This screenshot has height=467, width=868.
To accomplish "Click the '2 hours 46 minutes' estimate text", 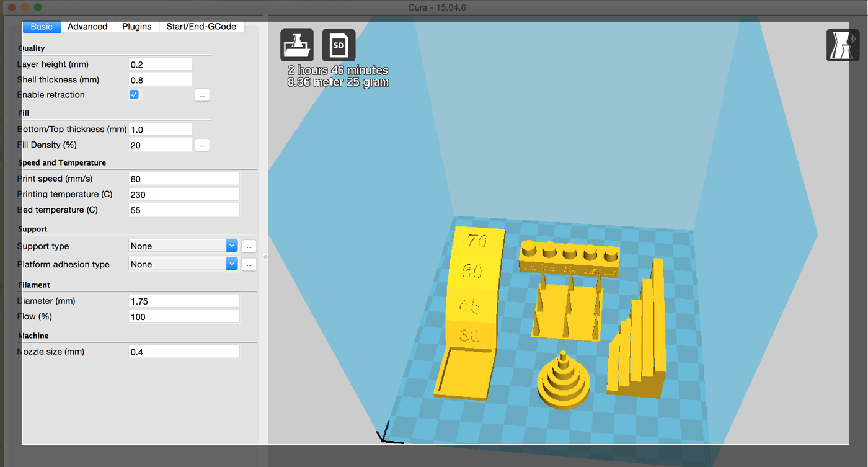I will (x=339, y=71).
